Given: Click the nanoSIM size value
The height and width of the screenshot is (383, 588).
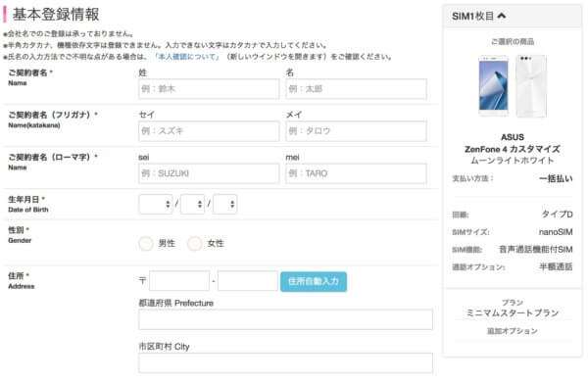Looking at the screenshot, I should pos(556,232).
